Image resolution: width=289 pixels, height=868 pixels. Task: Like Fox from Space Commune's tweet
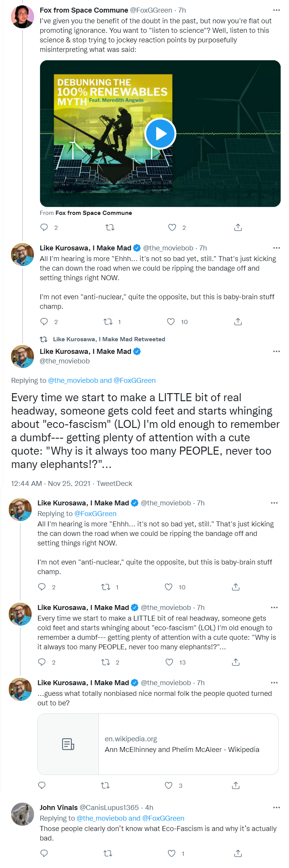click(x=172, y=227)
